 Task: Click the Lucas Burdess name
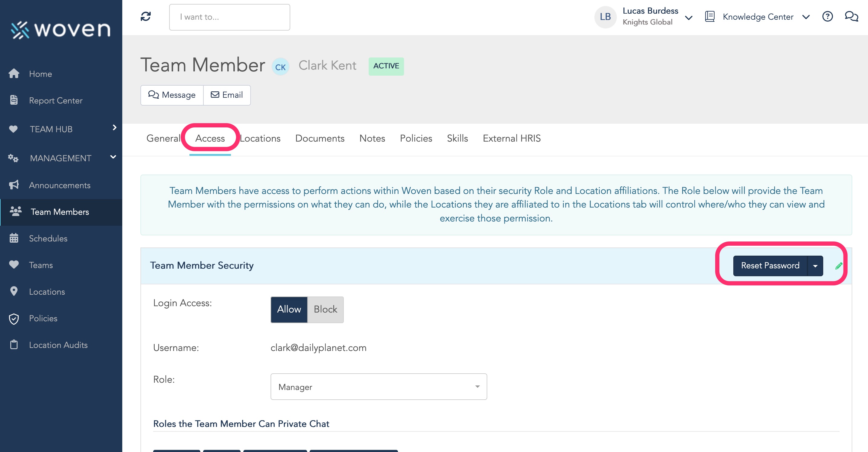[650, 11]
